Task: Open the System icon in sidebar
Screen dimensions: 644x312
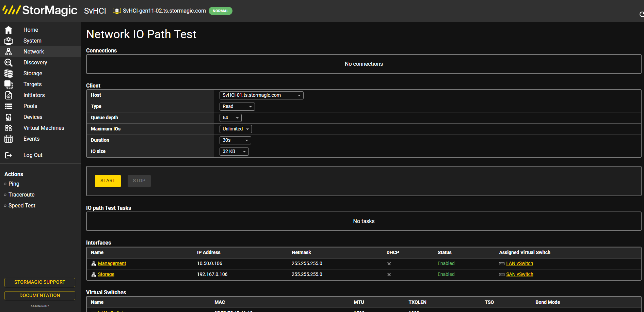Action: [9, 41]
